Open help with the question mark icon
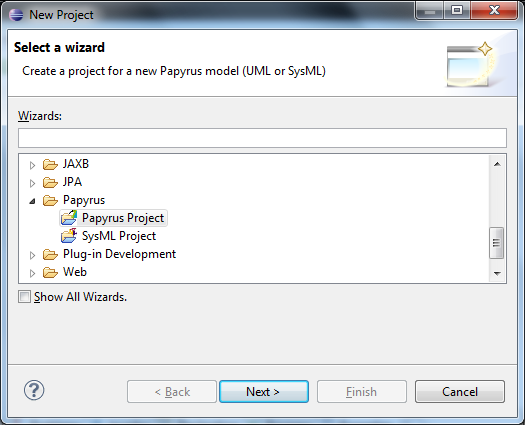 [34, 390]
